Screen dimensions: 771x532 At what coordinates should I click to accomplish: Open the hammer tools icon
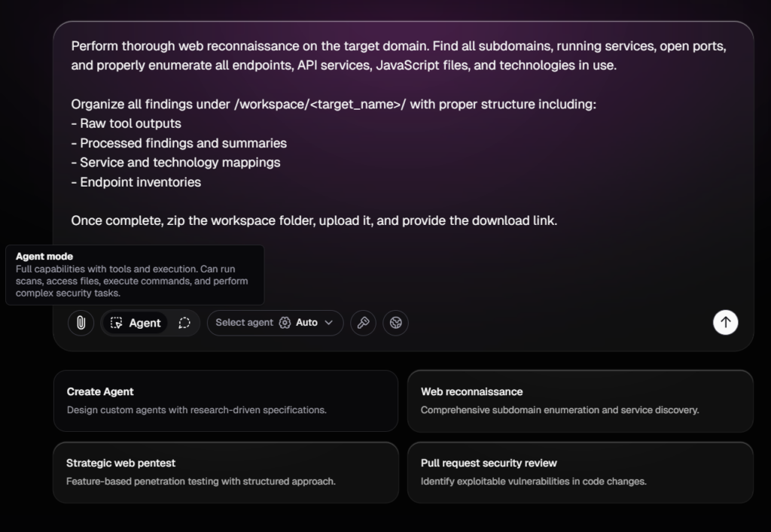[x=363, y=323]
